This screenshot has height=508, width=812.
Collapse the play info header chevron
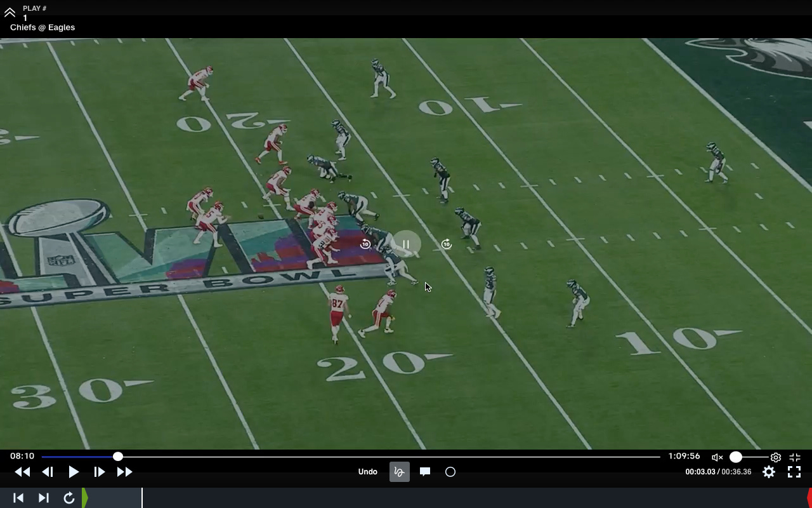coord(10,13)
